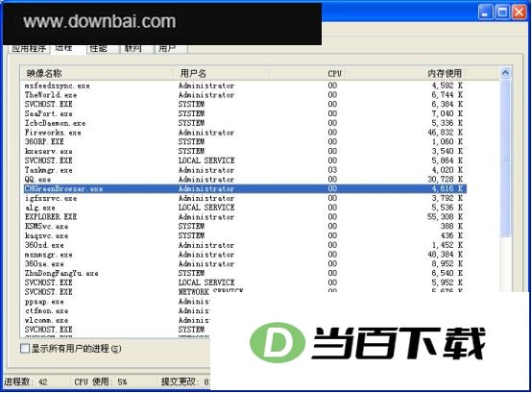Tick the show all users' processes checkbox

click(x=25, y=349)
